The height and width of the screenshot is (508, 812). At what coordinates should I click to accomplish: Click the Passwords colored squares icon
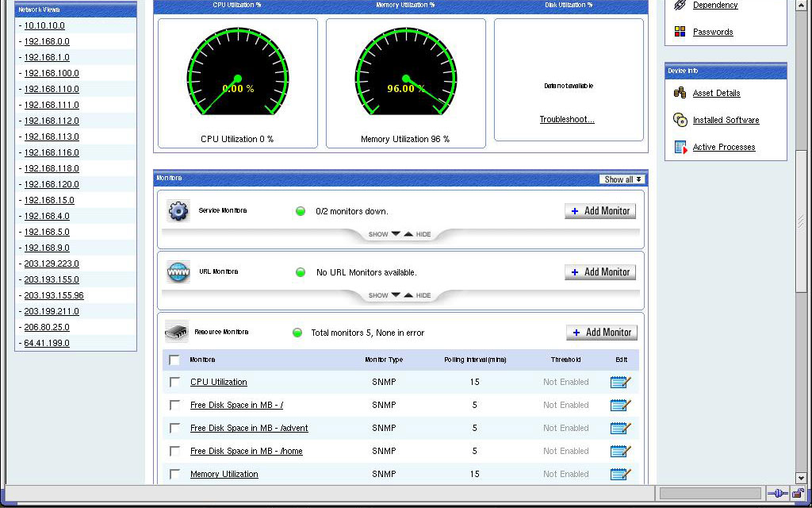click(x=680, y=32)
